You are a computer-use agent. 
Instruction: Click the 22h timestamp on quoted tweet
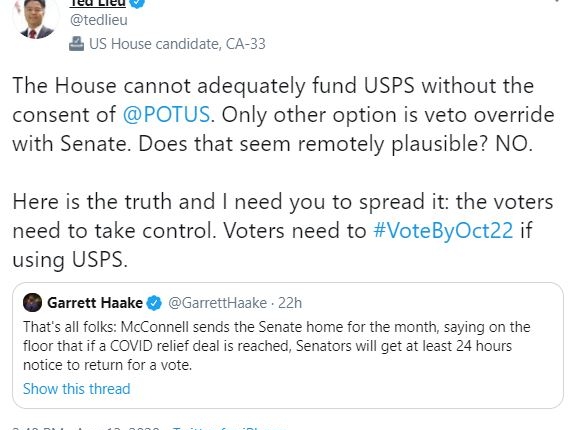click(x=290, y=303)
